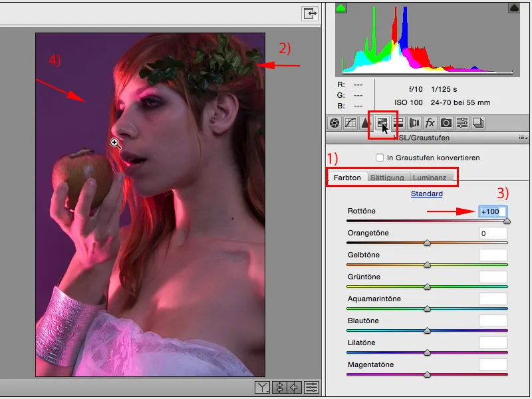Switch to the Farbton tab
Viewport: 532px width, 399px height.
(x=347, y=178)
